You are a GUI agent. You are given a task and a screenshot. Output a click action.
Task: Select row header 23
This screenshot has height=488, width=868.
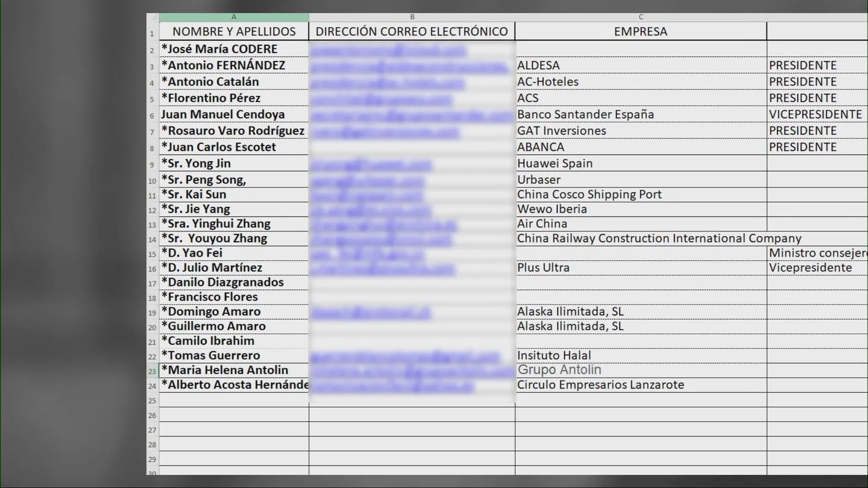tap(153, 371)
